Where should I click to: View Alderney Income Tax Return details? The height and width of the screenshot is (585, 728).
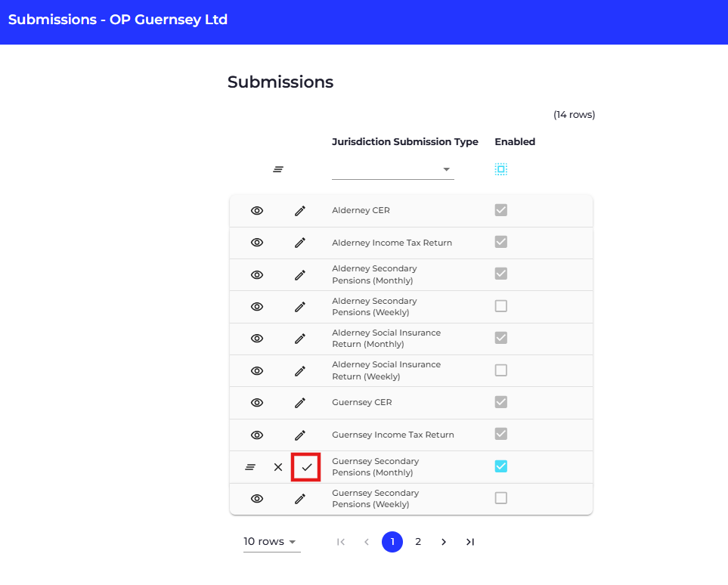tap(257, 243)
